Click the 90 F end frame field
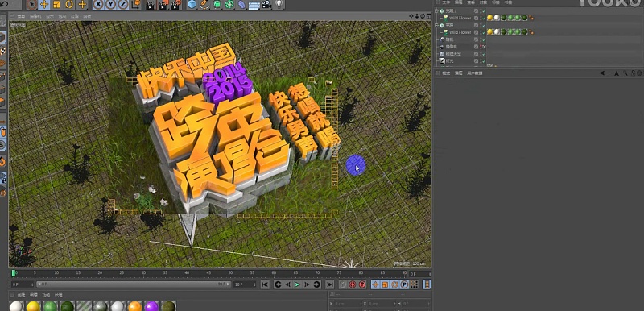Image resolution: width=644 pixels, height=311 pixels. (245, 284)
